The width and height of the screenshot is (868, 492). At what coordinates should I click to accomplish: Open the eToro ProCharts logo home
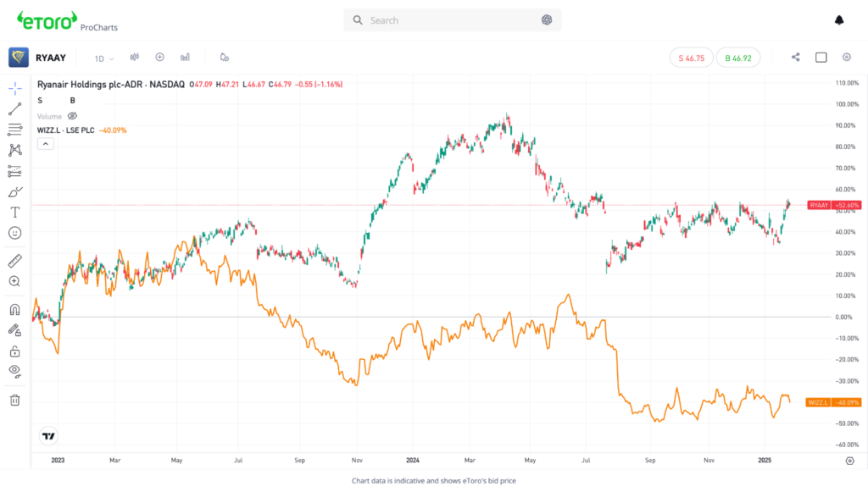[x=67, y=21]
